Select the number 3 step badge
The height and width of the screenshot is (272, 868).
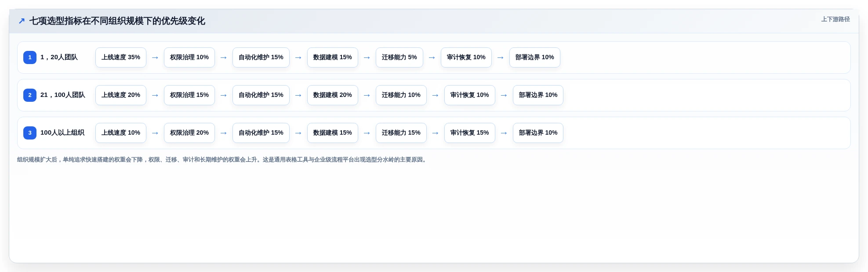pos(30,133)
